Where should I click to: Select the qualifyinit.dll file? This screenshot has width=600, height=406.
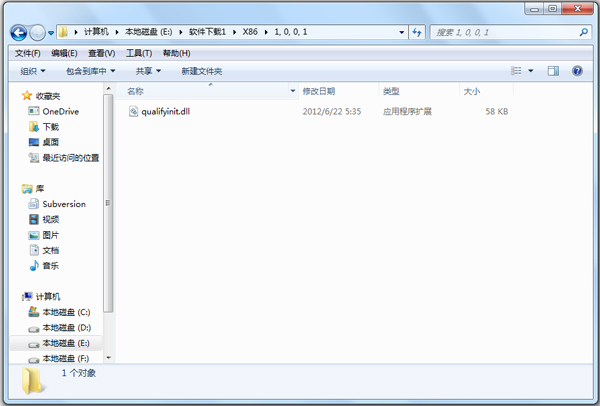[165, 111]
